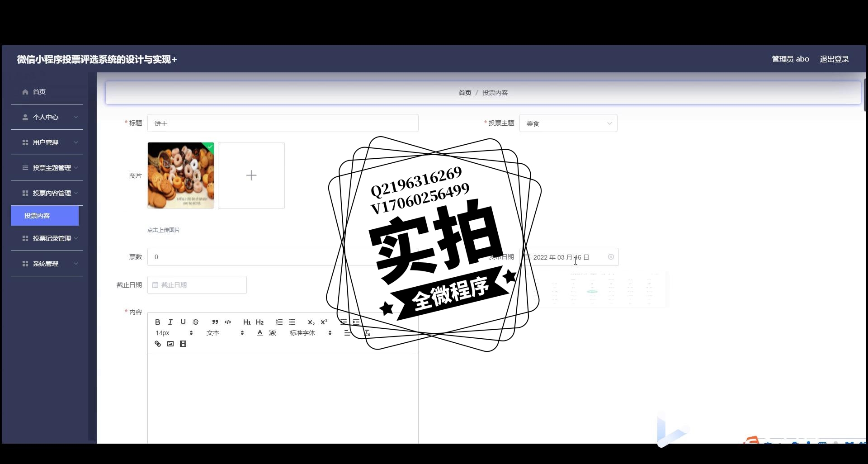Click the plus to upload image
The width and height of the screenshot is (868, 464).
pyautogui.click(x=251, y=175)
